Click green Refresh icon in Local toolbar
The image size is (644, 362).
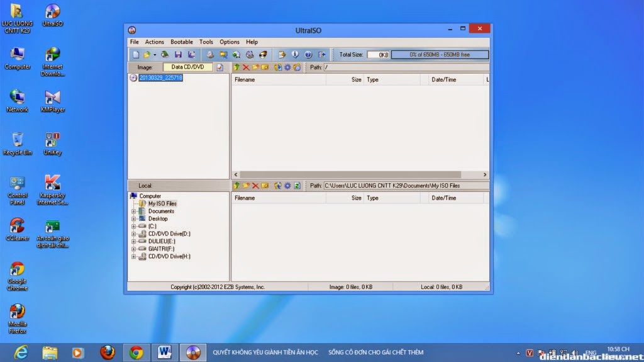(297, 186)
